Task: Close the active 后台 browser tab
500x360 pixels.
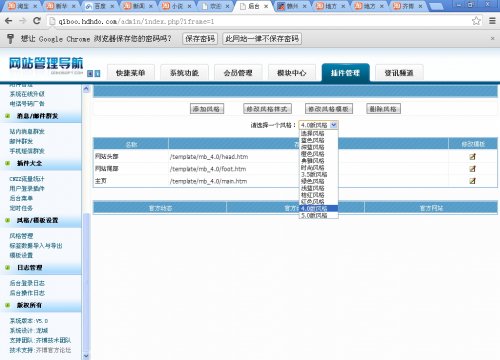Action: 266,6
